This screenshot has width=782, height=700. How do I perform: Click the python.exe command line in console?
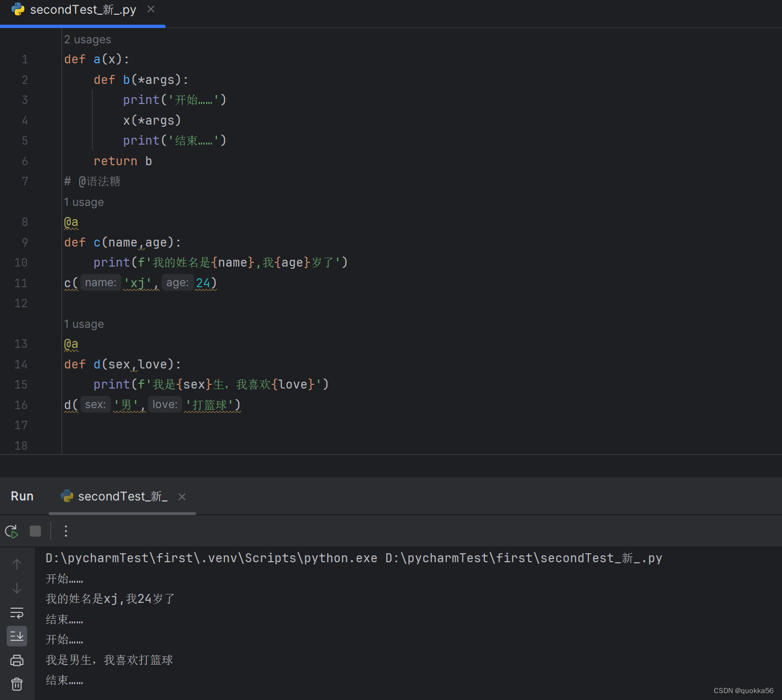(354, 558)
